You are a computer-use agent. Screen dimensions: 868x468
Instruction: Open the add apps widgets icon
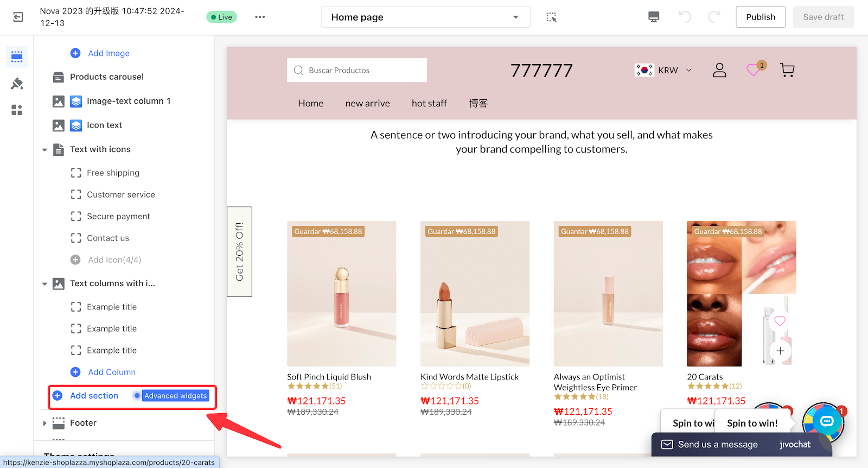pos(17,110)
